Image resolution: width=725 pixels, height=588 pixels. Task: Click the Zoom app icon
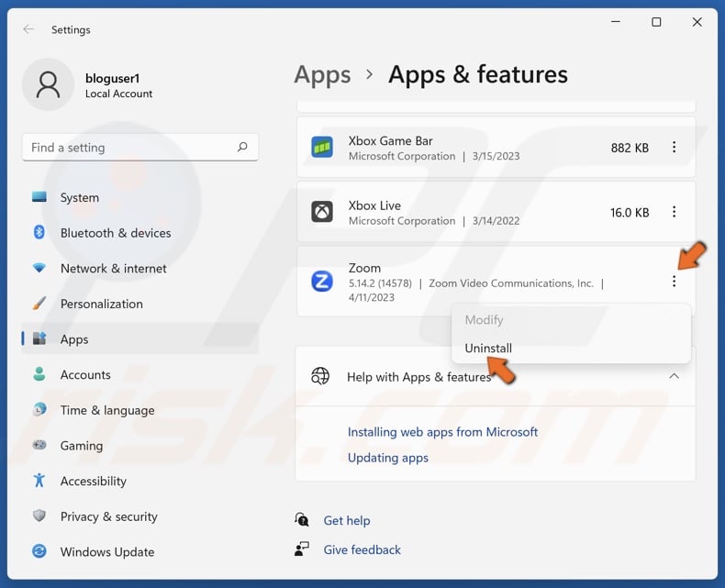(x=322, y=281)
